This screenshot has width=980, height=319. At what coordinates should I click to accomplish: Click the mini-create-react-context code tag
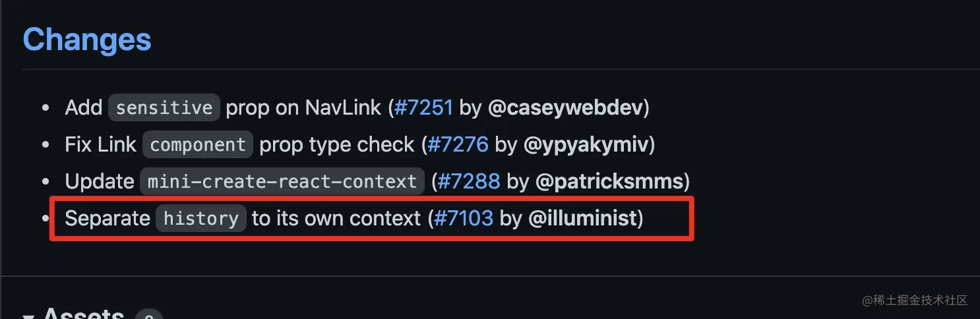tap(282, 181)
